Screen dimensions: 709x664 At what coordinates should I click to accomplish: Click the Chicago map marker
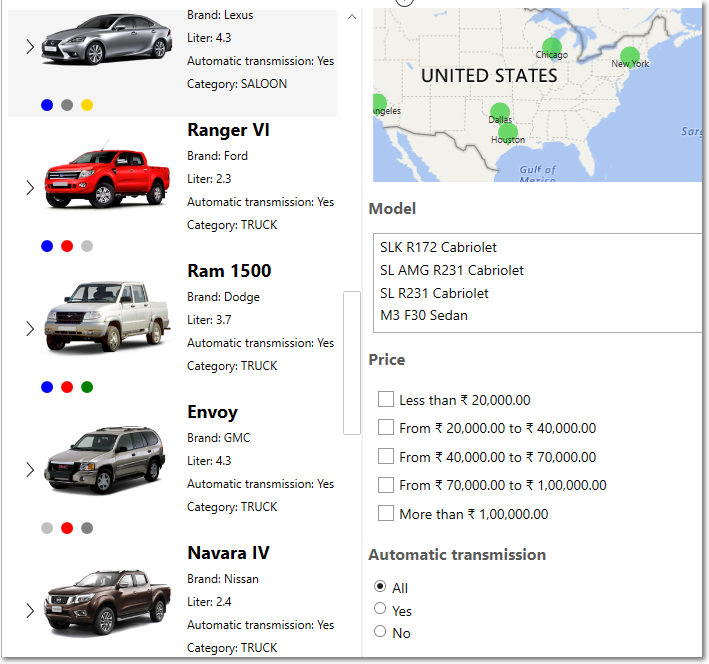[x=552, y=47]
